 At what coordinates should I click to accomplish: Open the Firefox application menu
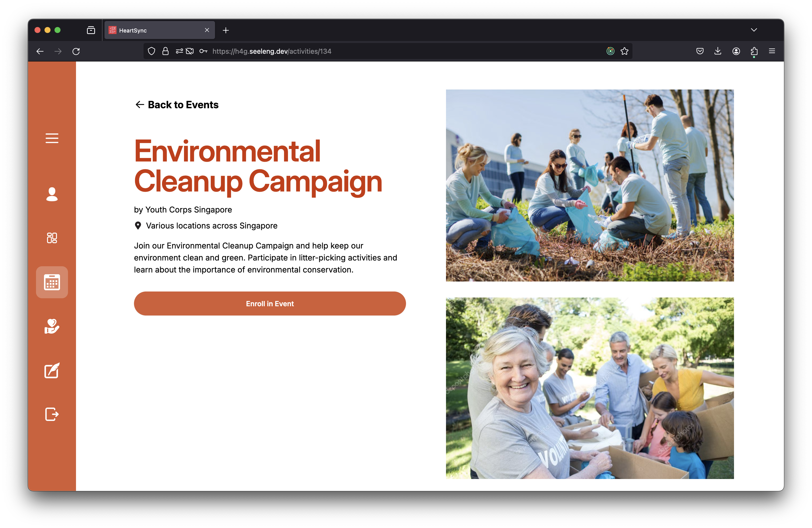772,51
